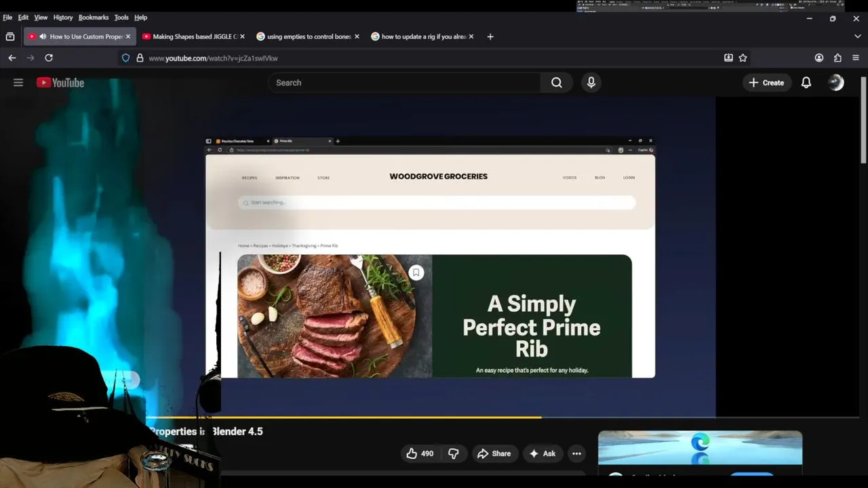Viewport: 868px width, 488px height.
Task: Go to YouTube home via the logo
Action: coord(60,83)
